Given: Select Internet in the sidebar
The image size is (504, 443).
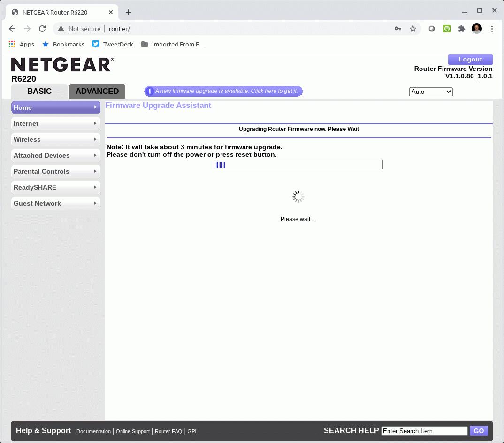Looking at the screenshot, I should pos(55,123).
